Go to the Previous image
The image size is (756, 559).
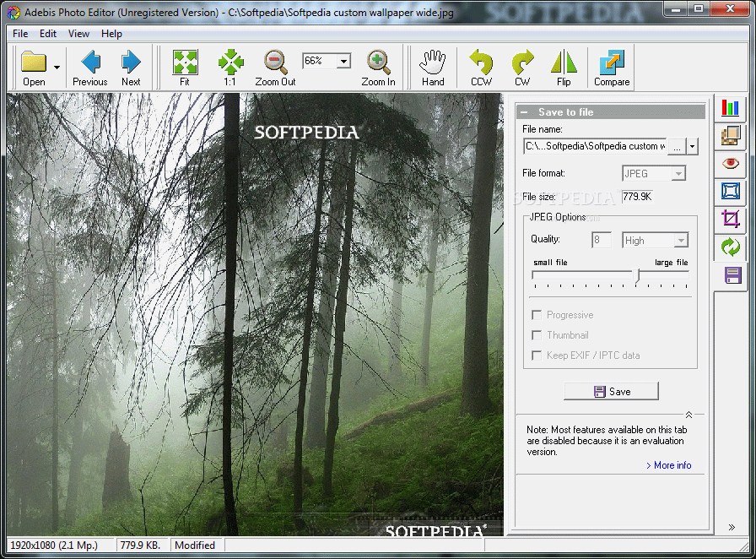(90, 68)
